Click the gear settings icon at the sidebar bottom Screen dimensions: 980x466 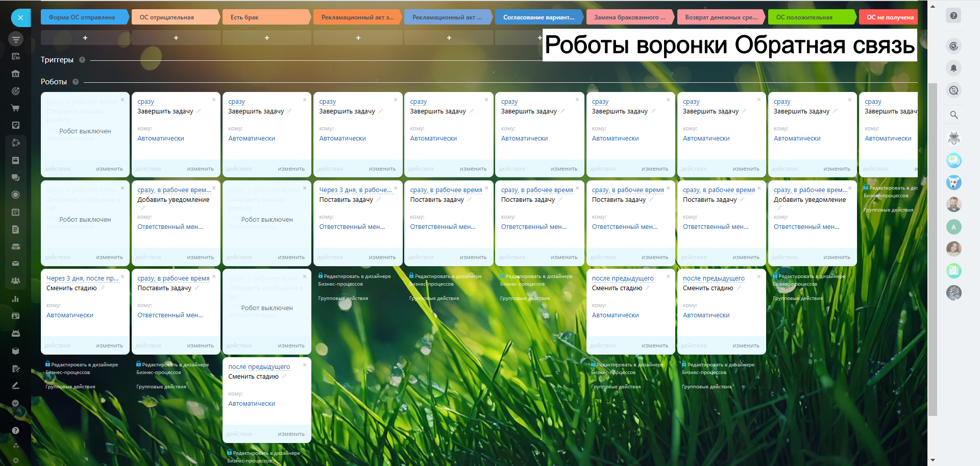(x=16, y=460)
